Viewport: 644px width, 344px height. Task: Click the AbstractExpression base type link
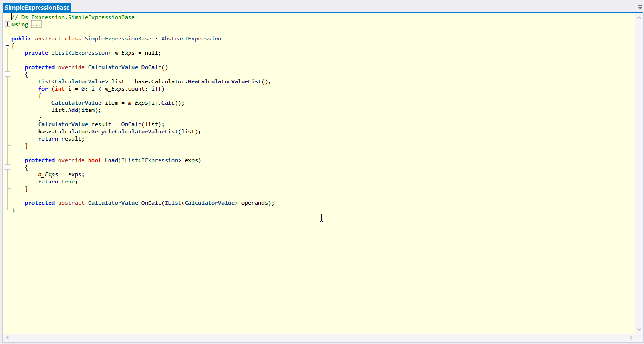(x=191, y=39)
